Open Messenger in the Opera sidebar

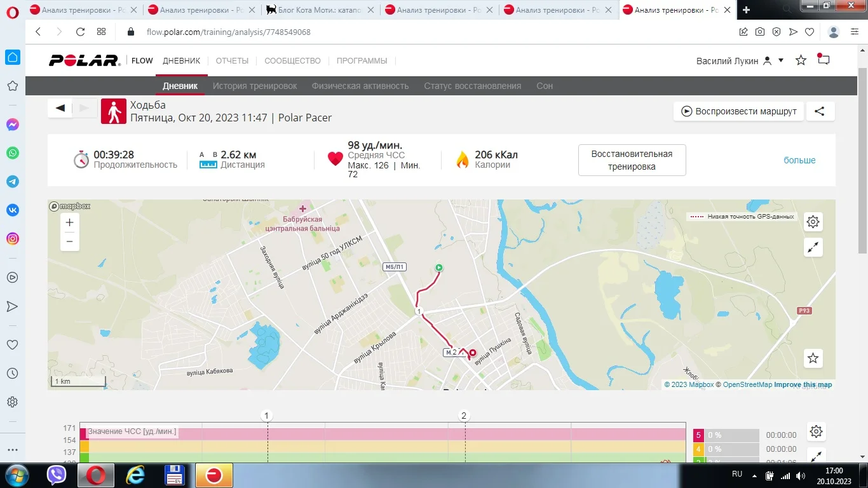point(12,125)
